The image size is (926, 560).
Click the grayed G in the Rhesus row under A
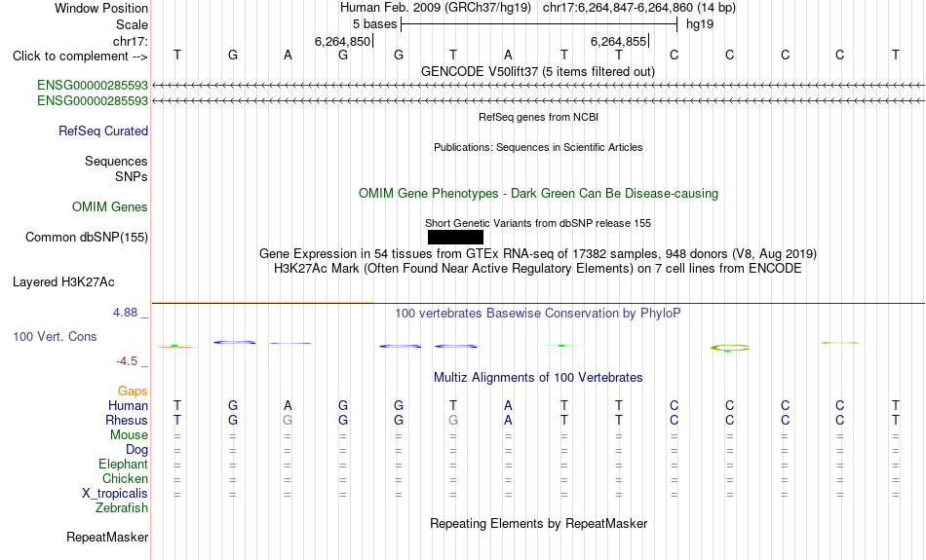click(288, 421)
